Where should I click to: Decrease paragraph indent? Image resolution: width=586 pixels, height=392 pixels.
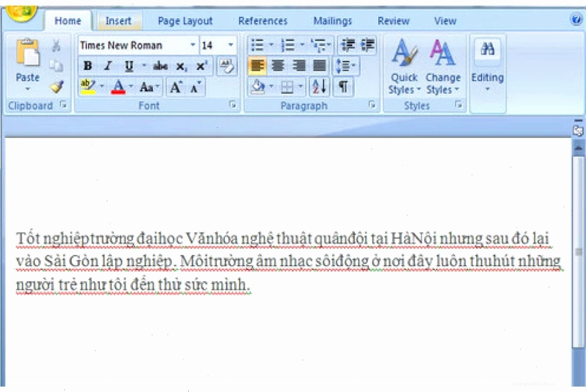point(348,45)
